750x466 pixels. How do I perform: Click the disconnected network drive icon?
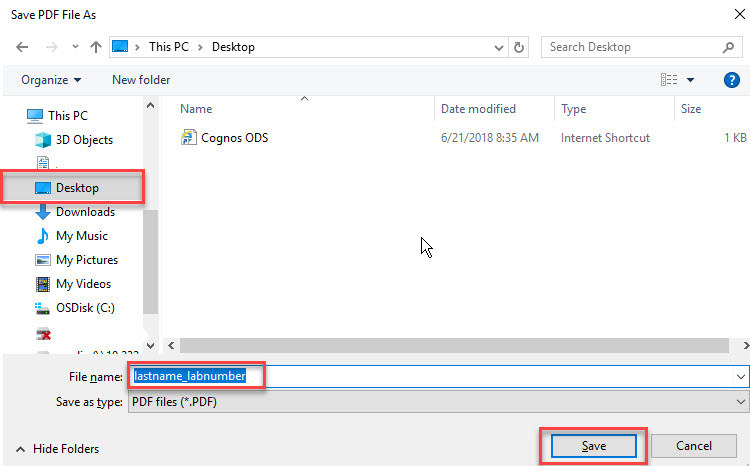[x=44, y=334]
